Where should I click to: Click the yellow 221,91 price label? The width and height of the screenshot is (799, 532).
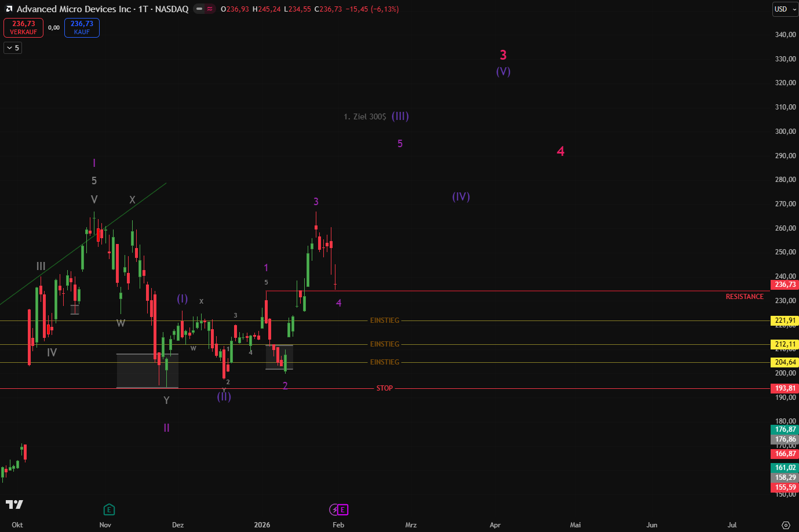click(785, 320)
